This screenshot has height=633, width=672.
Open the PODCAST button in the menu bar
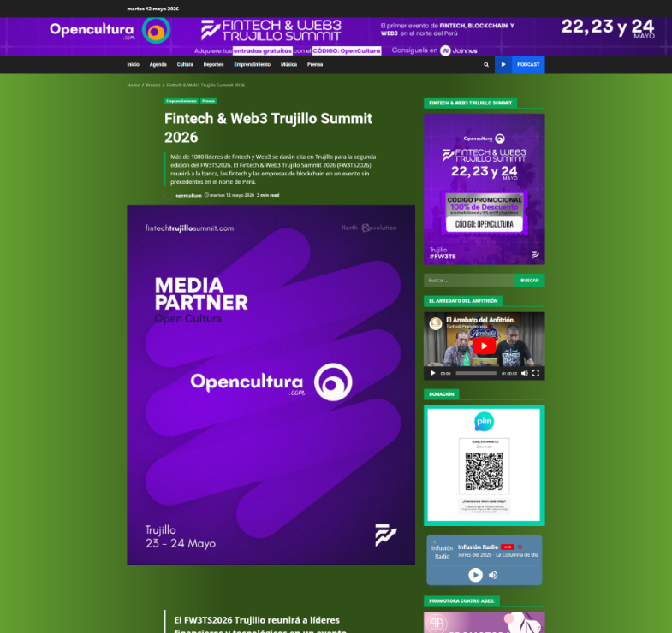pos(528,65)
